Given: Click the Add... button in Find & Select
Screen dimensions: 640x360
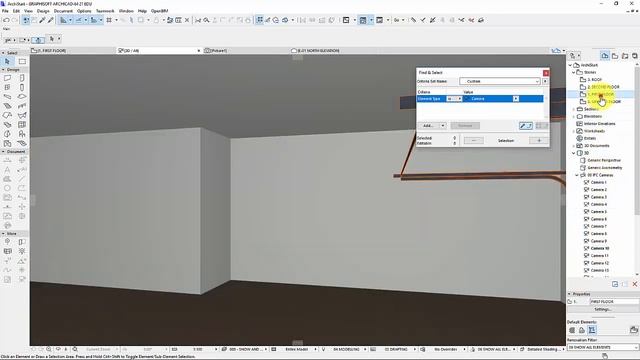Looking at the screenshot, I should coord(429,126).
